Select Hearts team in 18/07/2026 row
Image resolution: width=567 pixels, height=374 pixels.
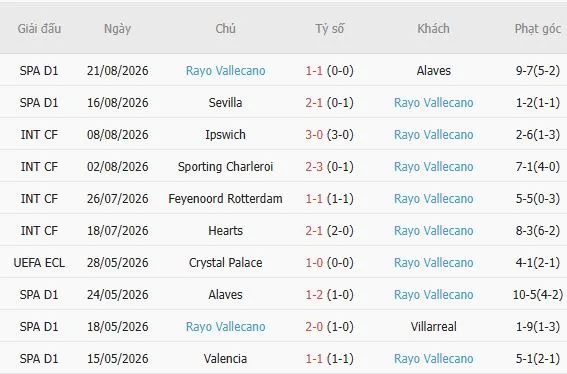225,231
